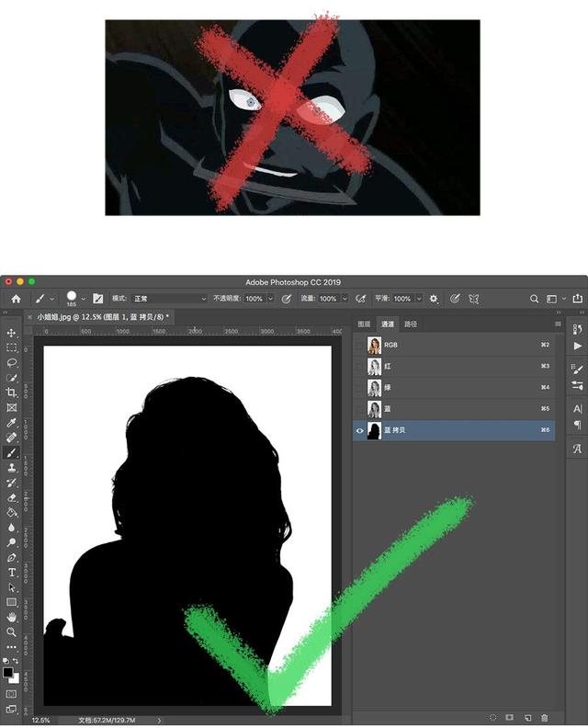Reset to default foreground and background colors

pyautogui.click(x=6, y=660)
